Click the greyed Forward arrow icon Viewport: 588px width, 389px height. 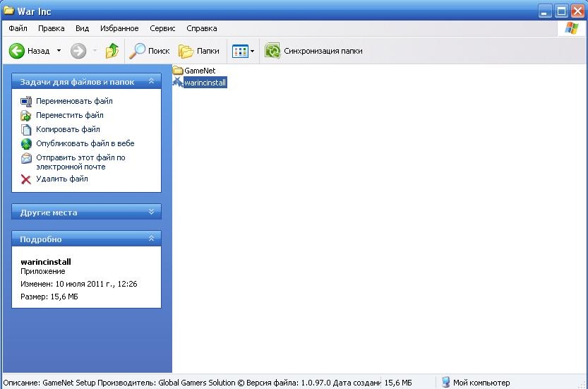(78, 51)
